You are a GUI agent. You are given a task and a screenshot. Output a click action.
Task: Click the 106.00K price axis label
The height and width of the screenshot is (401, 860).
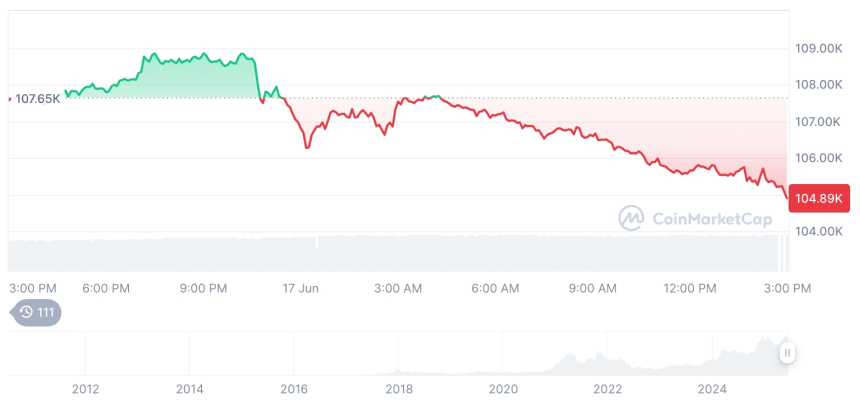coord(817,158)
